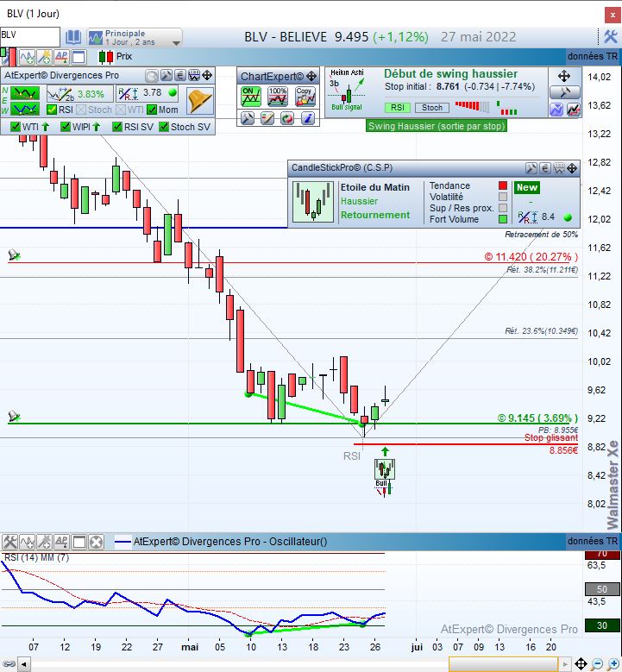Screen dimensions: 622x672
Task: Click green New badge in CandleStickPro
Action: (x=527, y=187)
